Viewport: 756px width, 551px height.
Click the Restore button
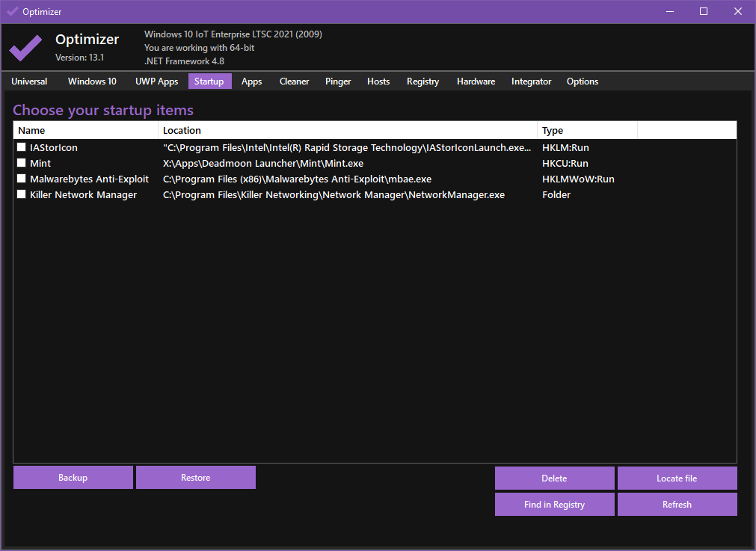point(196,478)
